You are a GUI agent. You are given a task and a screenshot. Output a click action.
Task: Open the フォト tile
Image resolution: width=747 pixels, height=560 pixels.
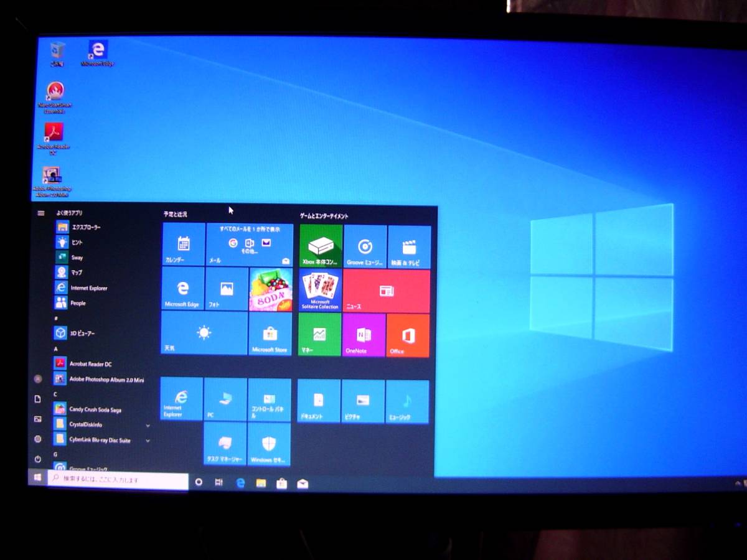pos(227,289)
